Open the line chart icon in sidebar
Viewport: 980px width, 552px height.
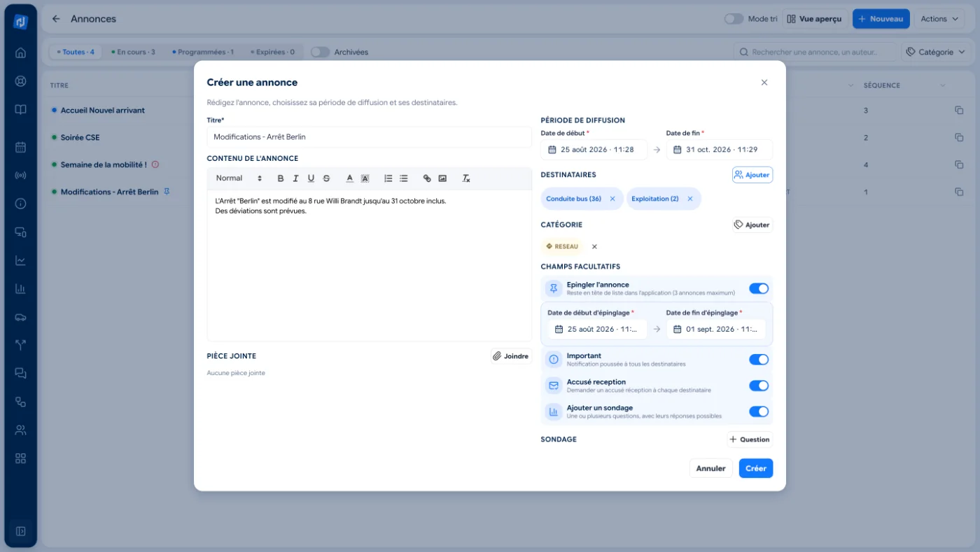20,260
